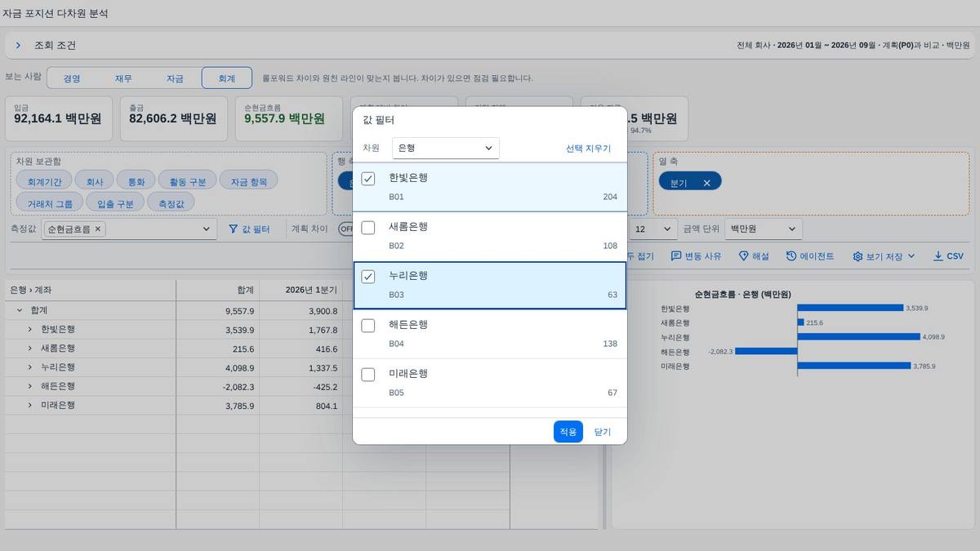Remove the 분기 chip with its ×
The image size is (980, 551).
tap(707, 183)
